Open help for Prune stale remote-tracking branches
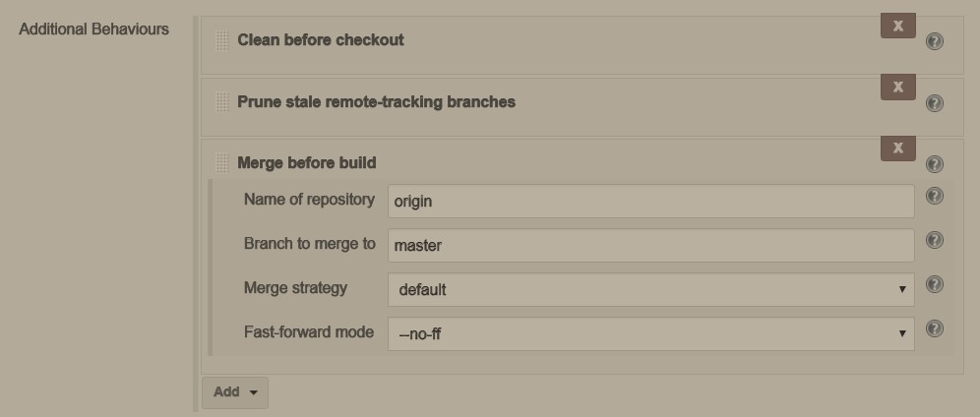Image resolution: width=980 pixels, height=417 pixels. pyautogui.click(x=935, y=103)
